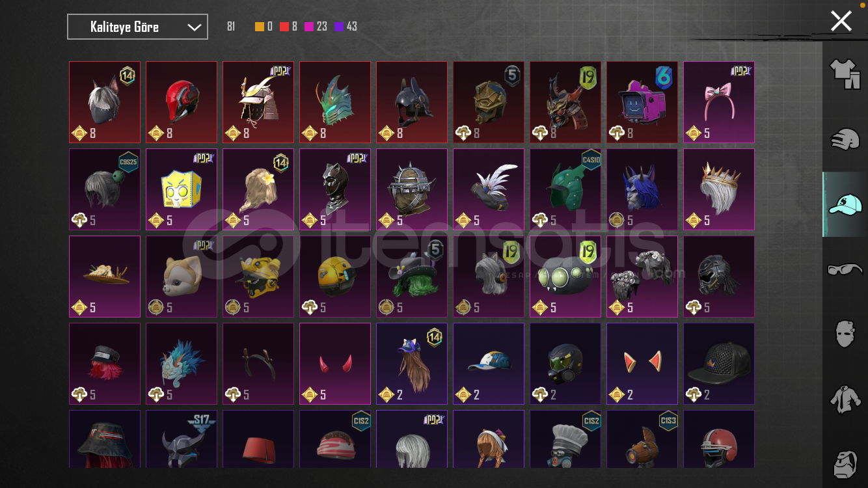The height and width of the screenshot is (488, 868).
Task: Click the red rarity count swatch
Action: point(284,27)
